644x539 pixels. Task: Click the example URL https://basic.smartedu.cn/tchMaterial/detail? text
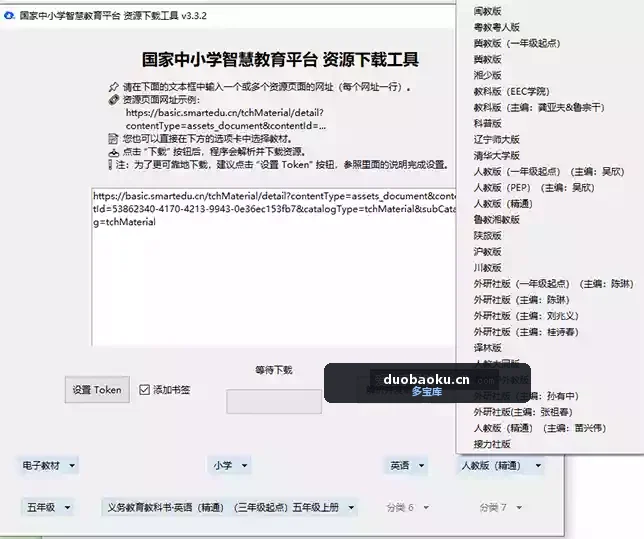225,113
